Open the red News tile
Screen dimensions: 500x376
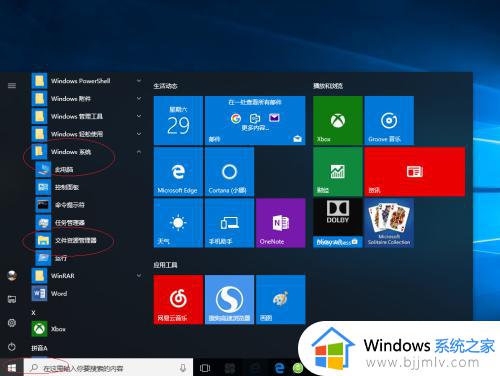point(415,172)
